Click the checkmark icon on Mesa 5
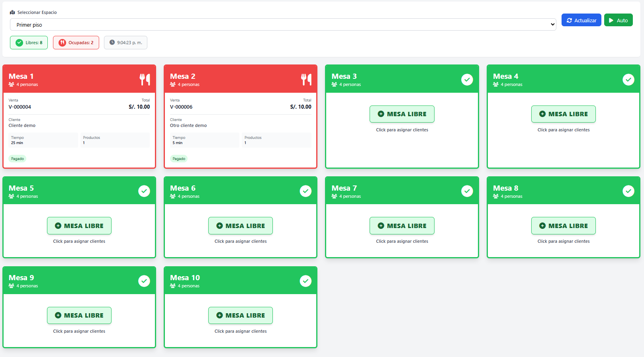This screenshot has width=644, height=357. pos(144,191)
